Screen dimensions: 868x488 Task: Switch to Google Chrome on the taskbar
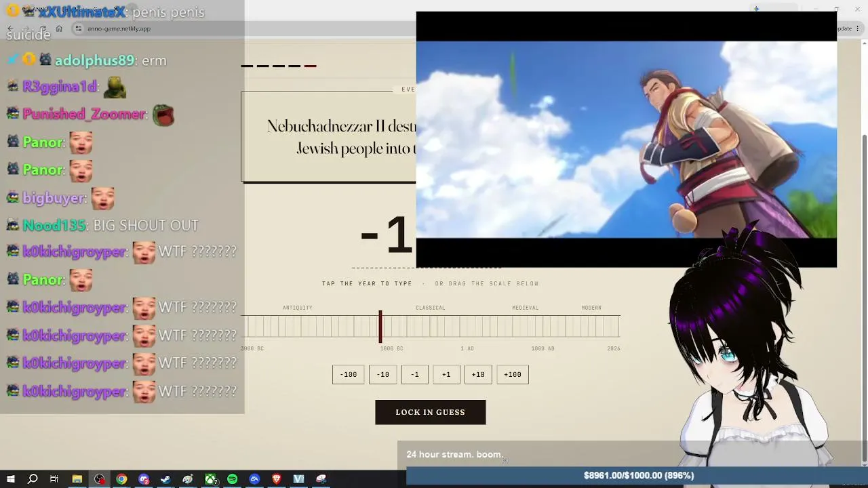pyautogui.click(x=121, y=479)
